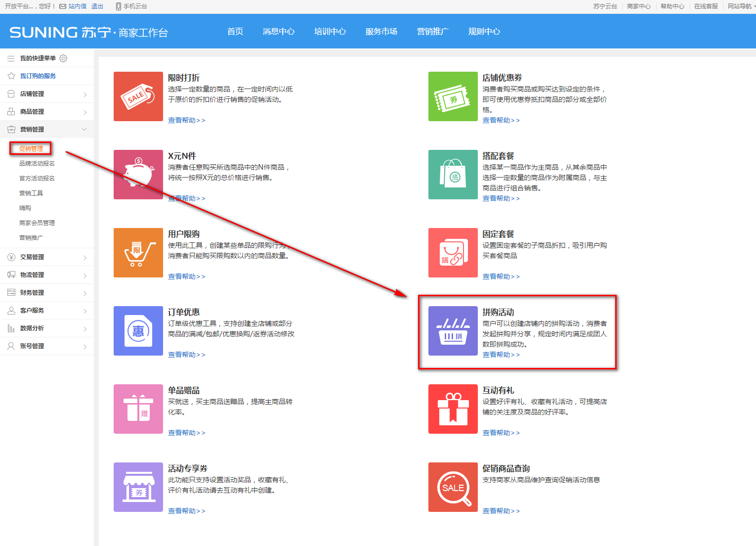Image resolution: width=756 pixels, height=546 pixels.
Task: Open 规则中心 in top navigation
Action: coord(484,31)
